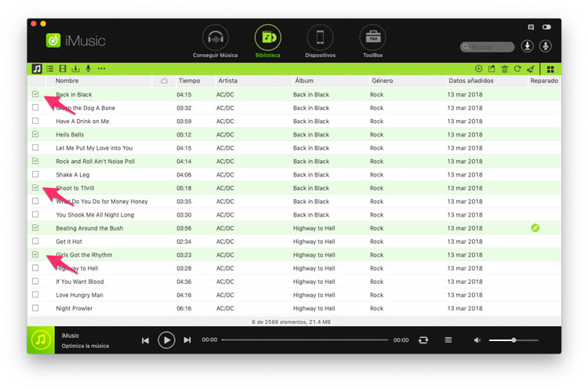Toggle the mini-player switch at top right
588x389 pixels.
[546, 27]
